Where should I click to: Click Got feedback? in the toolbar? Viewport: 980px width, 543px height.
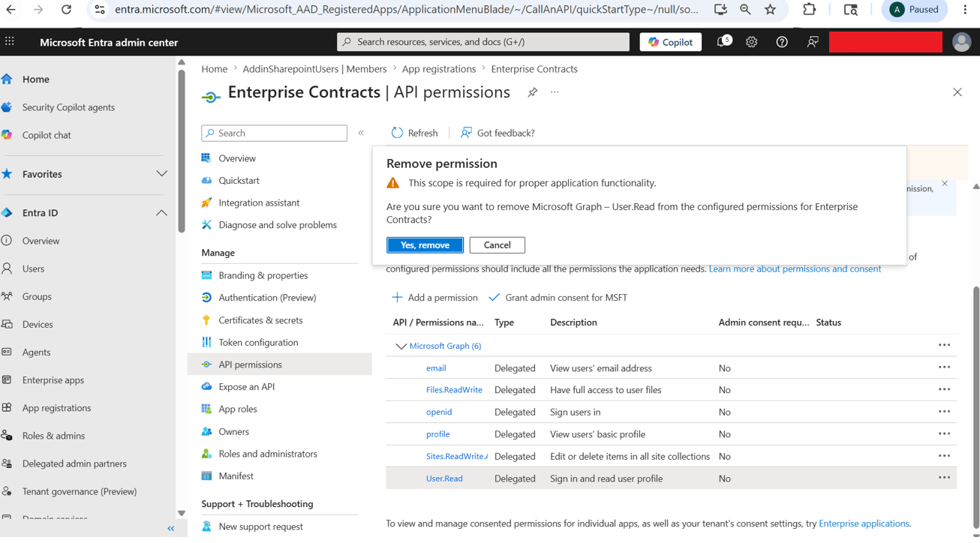pos(498,133)
